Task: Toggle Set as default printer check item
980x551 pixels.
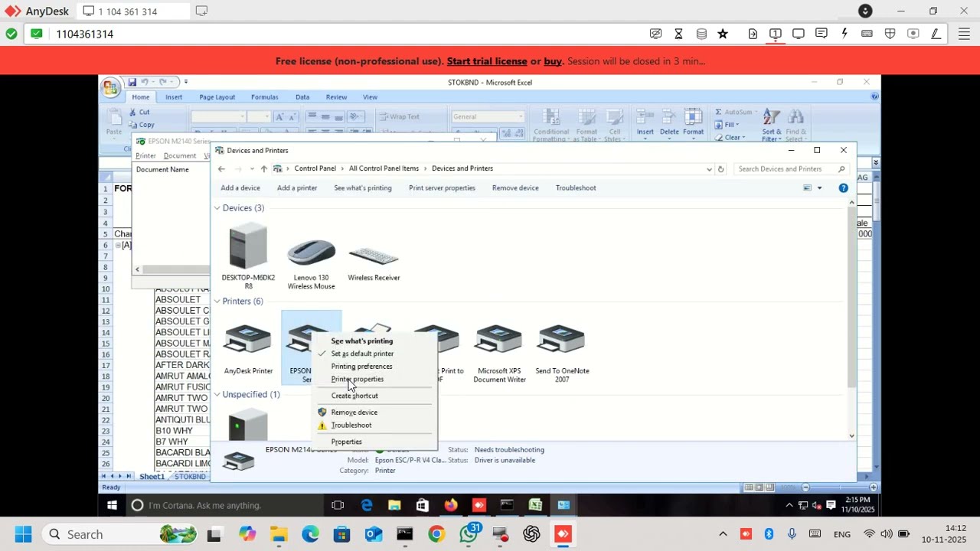Action: 362,354
